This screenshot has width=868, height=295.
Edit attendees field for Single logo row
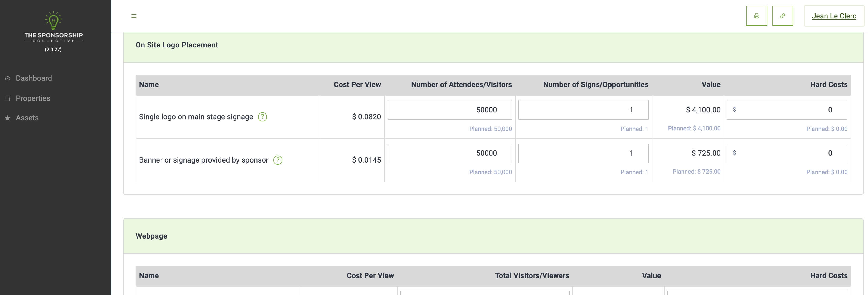(x=450, y=110)
